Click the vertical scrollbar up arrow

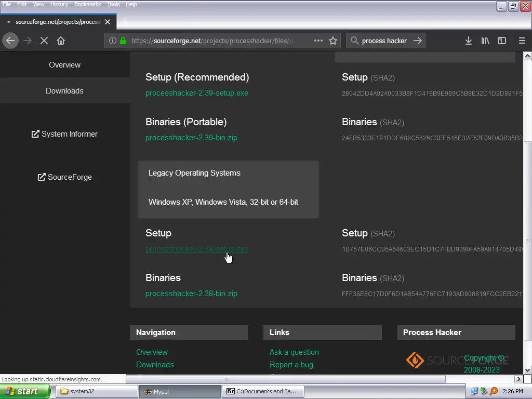(x=528, y=56)
